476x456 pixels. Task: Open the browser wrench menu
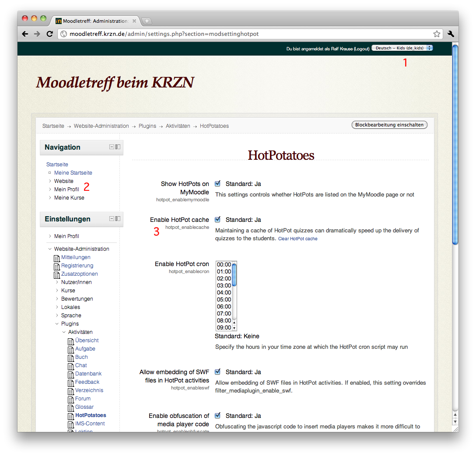(451, 34)
